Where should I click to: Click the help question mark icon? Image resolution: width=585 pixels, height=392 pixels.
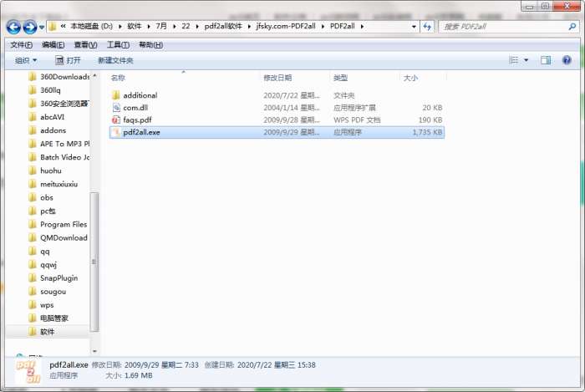tap(567, 60)
